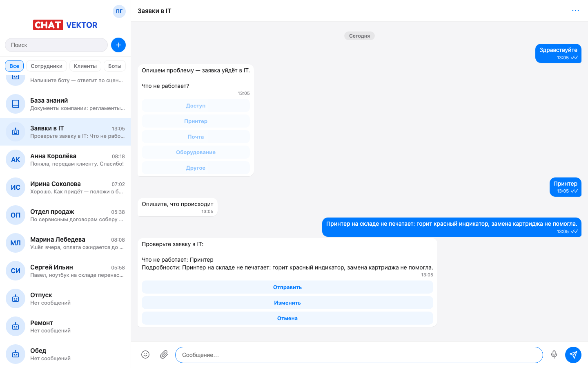
Task: Open the three-dots chat menu
Action: pos(575,11)
